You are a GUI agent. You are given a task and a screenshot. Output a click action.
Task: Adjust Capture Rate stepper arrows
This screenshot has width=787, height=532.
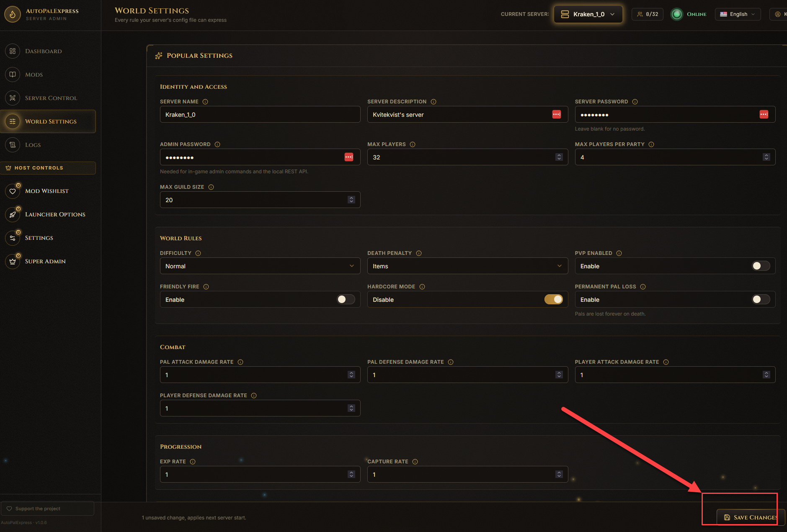(559, 474)
